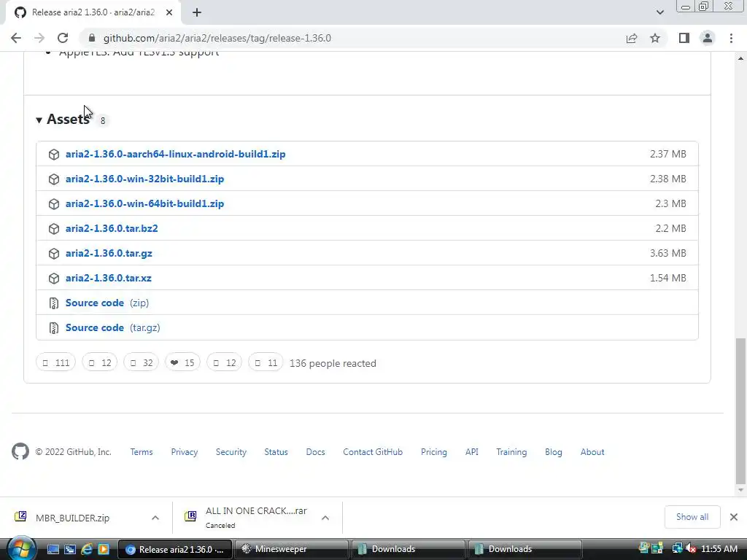Screen dimensions: 747x560
Task: Download aria2-1.36.0-aarch64-linux-android-build1.zip
Action: (x=175, y=155)
